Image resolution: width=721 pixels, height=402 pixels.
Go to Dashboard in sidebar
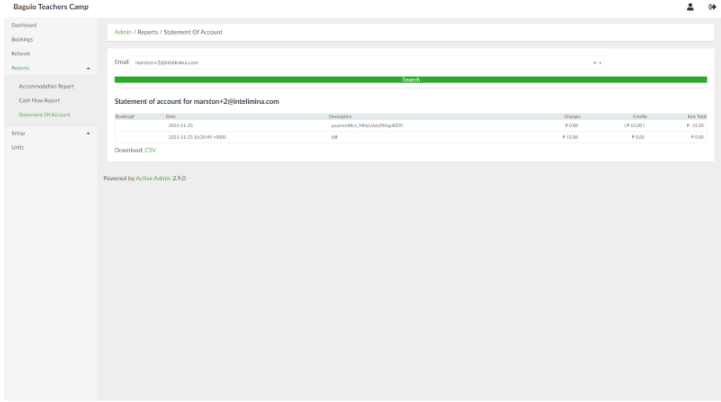pos(23,24)
